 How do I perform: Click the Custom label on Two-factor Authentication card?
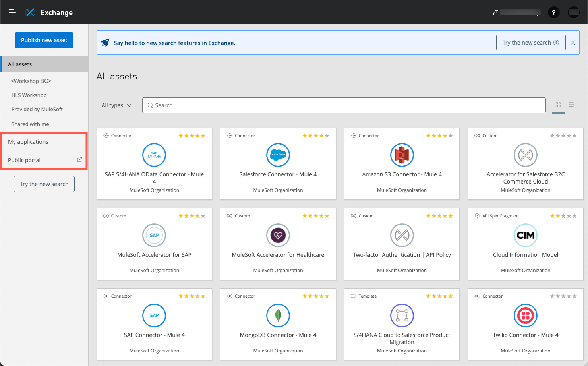click(366, 216)
